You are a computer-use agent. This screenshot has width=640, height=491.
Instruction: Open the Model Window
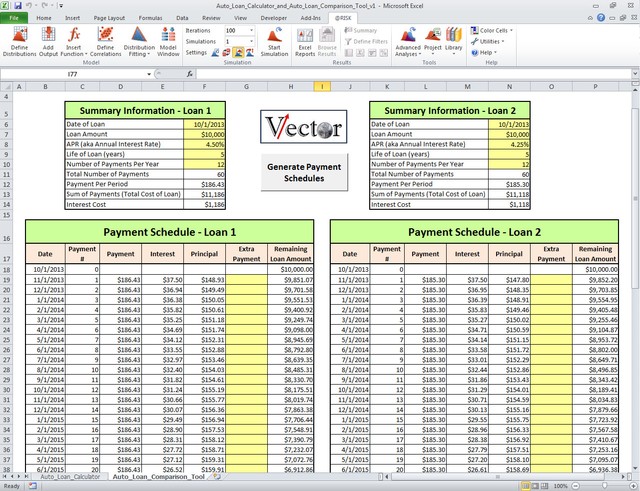coord(168,41)
